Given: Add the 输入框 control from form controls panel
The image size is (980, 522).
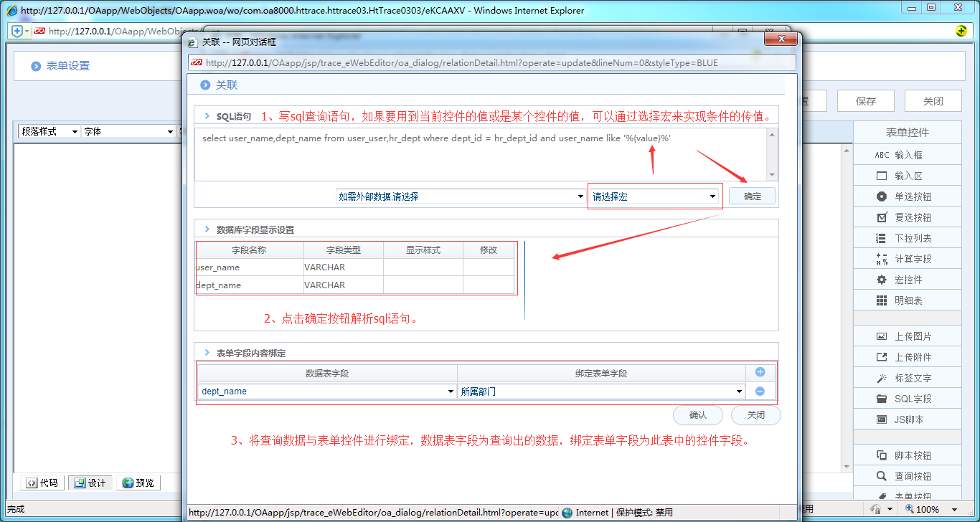Looking at the screenshot, I should (x=908, y=155).
